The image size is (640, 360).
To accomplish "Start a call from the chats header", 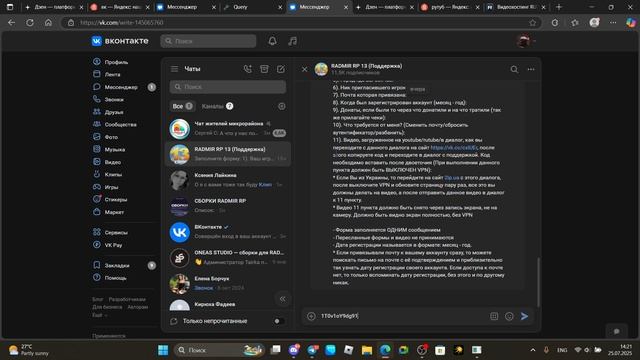I will click(x=247, y=69).
